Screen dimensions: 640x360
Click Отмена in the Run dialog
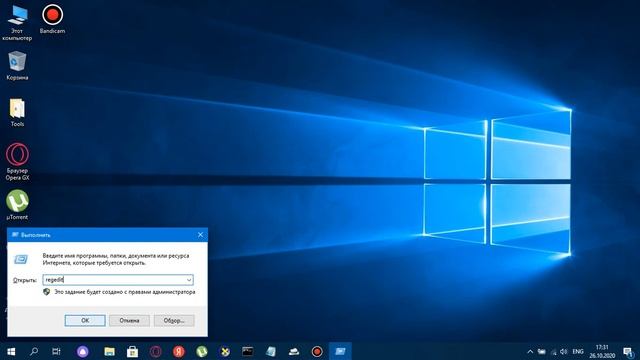pos(129,320)
